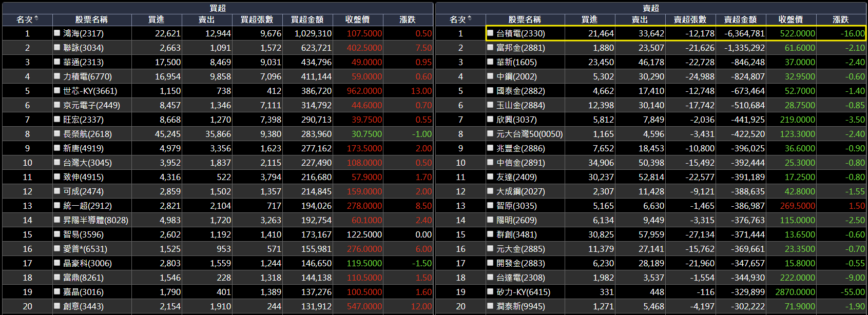Open stock 元大金(2885)

pyautogui.click(x=520, y=249)
